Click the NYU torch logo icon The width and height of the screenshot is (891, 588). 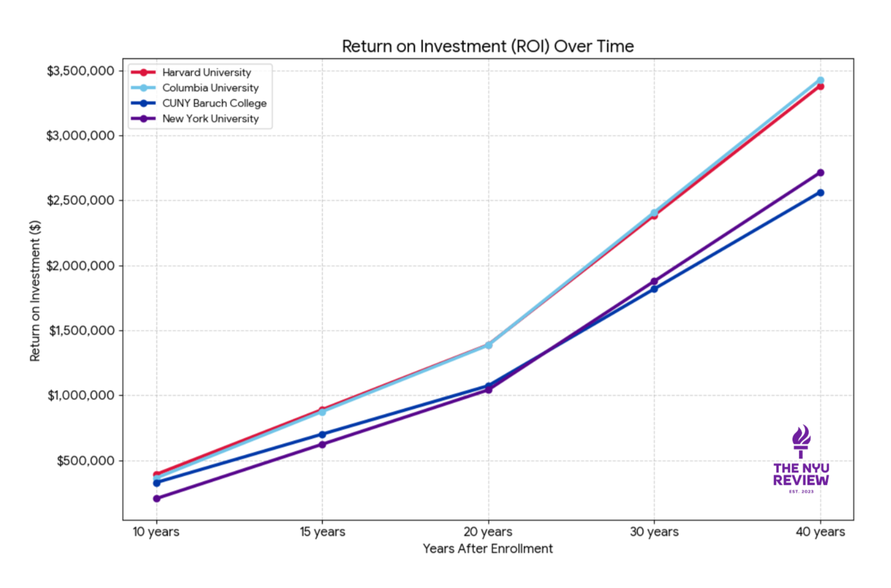pos(801,442)
